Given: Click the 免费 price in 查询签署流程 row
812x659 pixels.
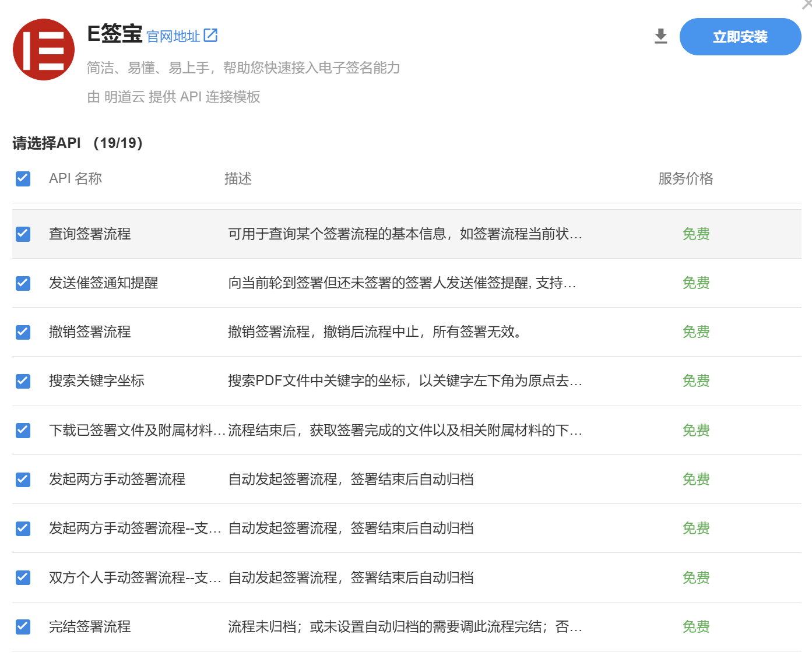Looking at the screenshot, I should point(696,234).
